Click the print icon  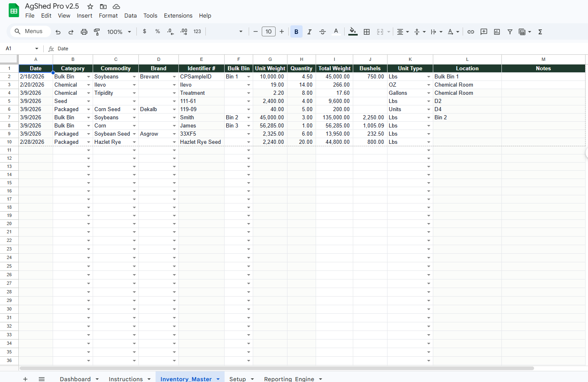click(x=84, y=32)
